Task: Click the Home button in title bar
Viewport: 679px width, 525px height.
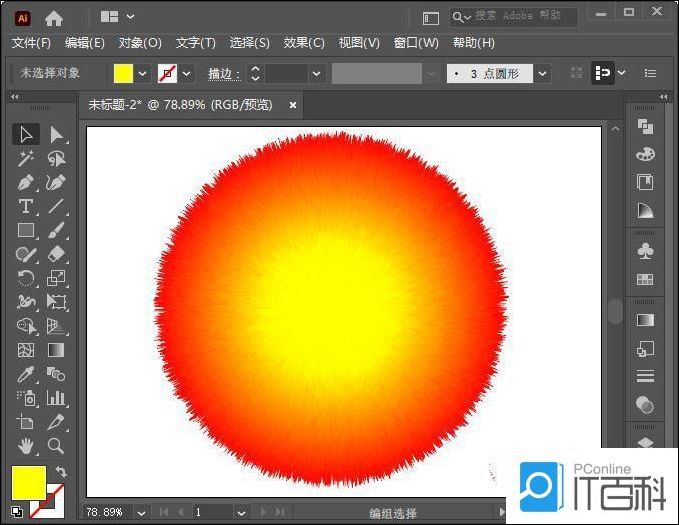Action: [54, 17]
